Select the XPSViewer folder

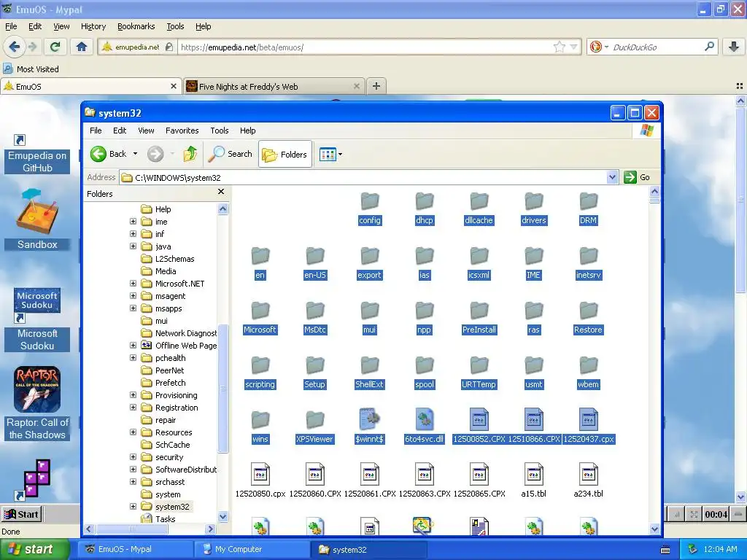[315, 427]
